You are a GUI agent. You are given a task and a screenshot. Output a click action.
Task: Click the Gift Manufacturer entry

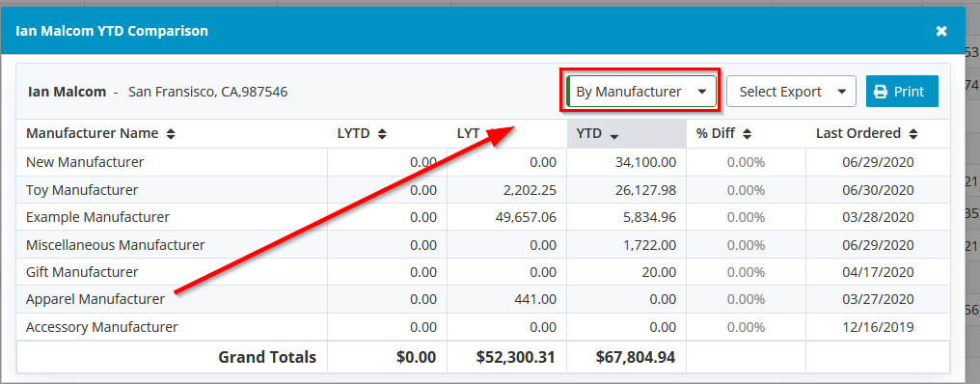[x=82, y=273]
